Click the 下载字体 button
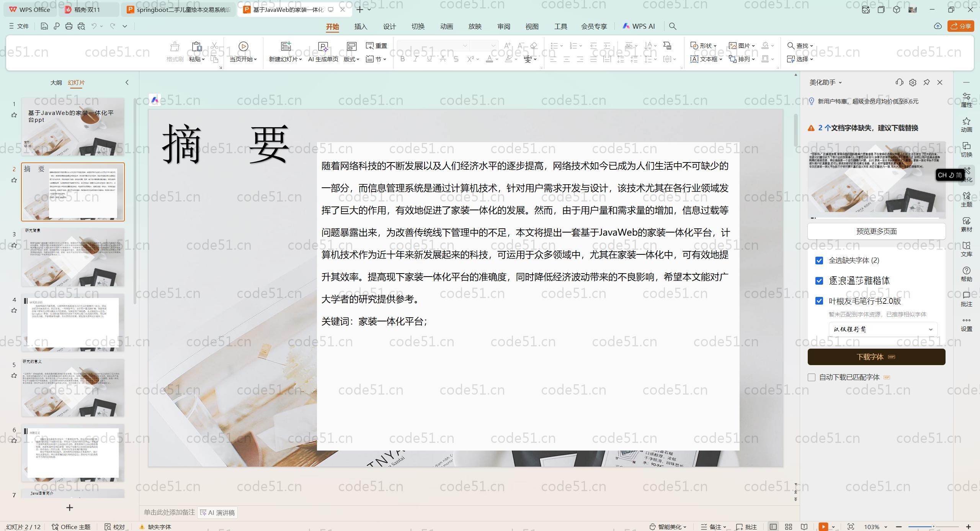 (876, 357)
